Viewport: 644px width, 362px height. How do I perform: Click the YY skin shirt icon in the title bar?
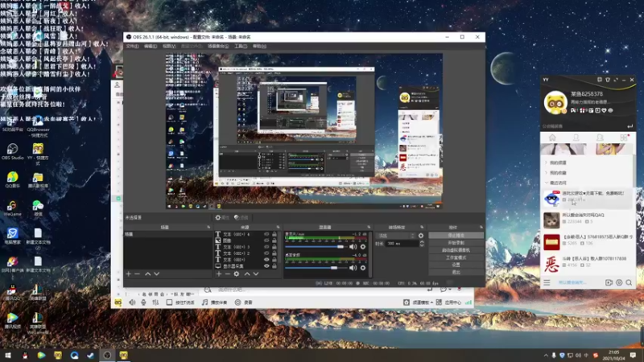pos(608,80)
